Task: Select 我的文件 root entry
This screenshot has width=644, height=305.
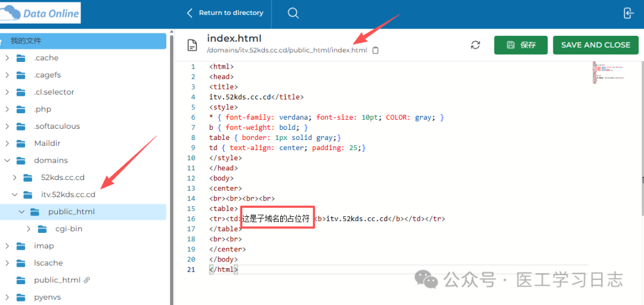Action: click(x=26, y=41)
